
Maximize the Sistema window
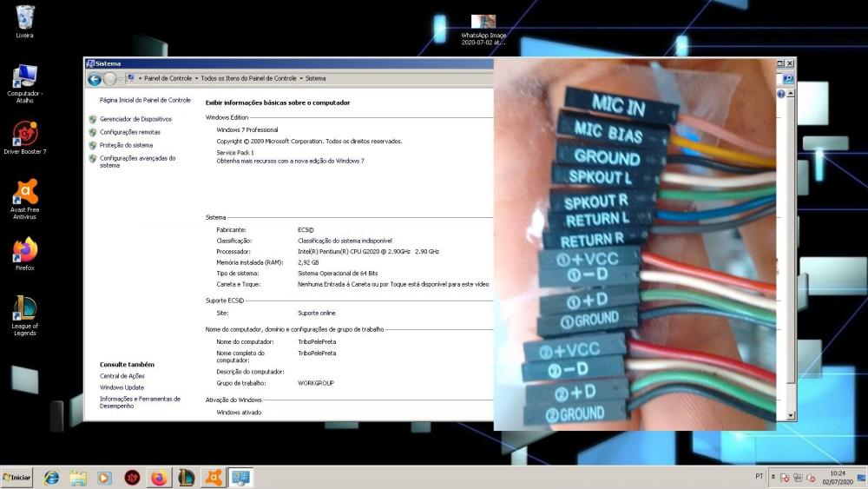coord(780,63)
